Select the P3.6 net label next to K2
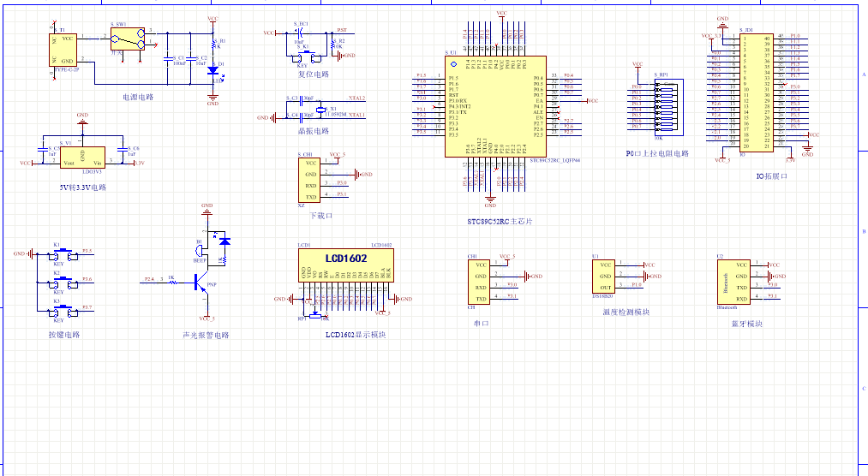This screenshot has width=868, height=476. point(87,279)
